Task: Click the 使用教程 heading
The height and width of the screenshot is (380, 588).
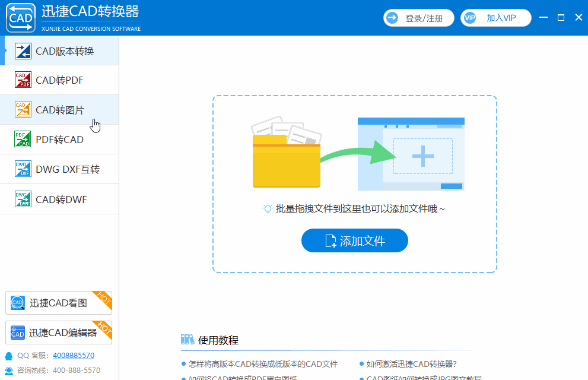Action: (218, 340)
